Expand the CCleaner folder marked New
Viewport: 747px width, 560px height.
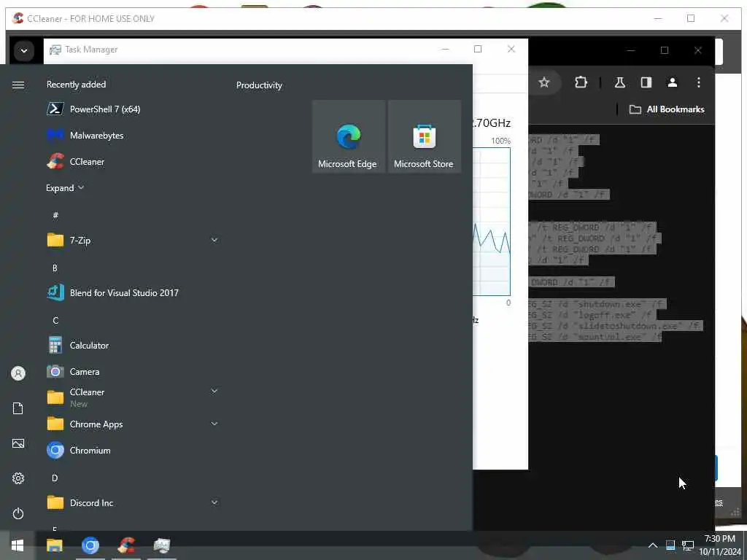pos(214,391)
